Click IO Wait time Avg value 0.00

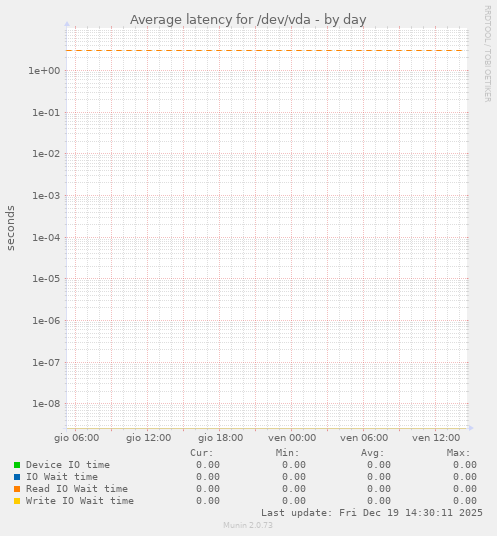click(x=379, y=477)
